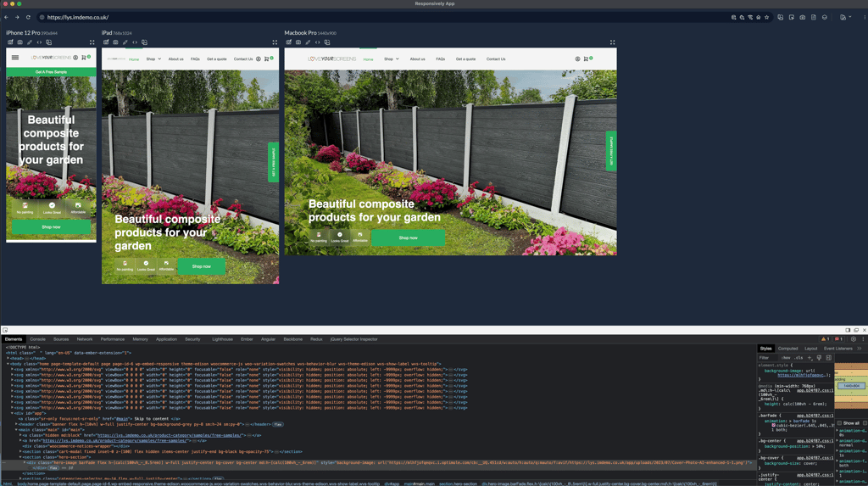Go to homepage via address bar home icon

pyautogui.click(x=759, y=17)
